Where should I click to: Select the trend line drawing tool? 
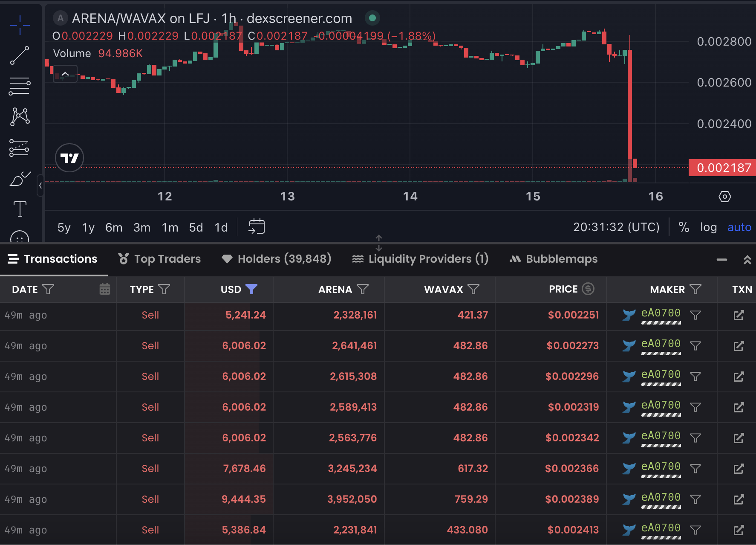pyautogui.click(x=20, y=55)
